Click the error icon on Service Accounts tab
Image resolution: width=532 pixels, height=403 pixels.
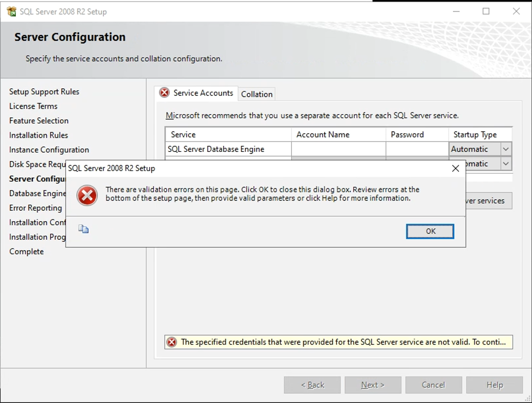pos(164,93)
